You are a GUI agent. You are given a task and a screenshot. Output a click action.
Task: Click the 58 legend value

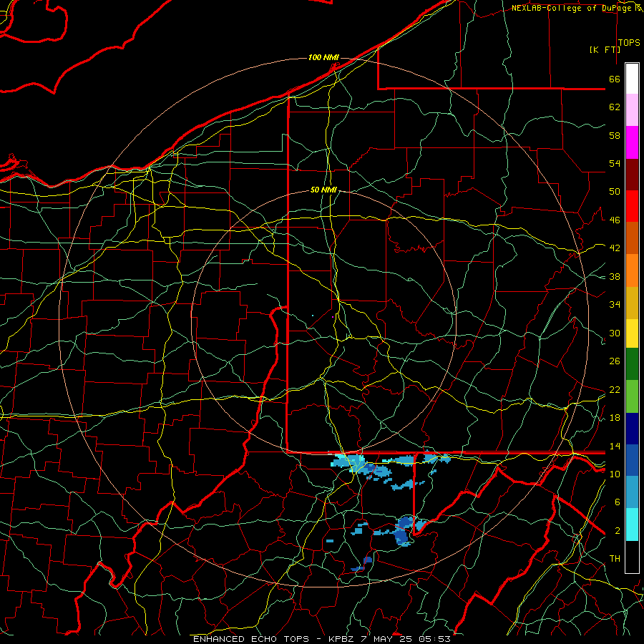(x=615, y=135)
